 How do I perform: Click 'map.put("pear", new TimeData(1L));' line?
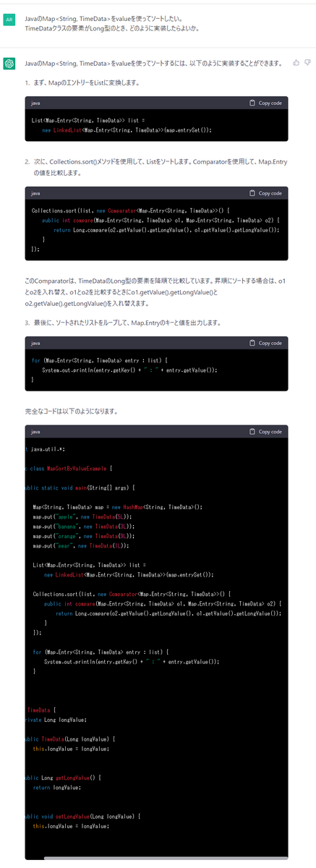tap(82, 545)
